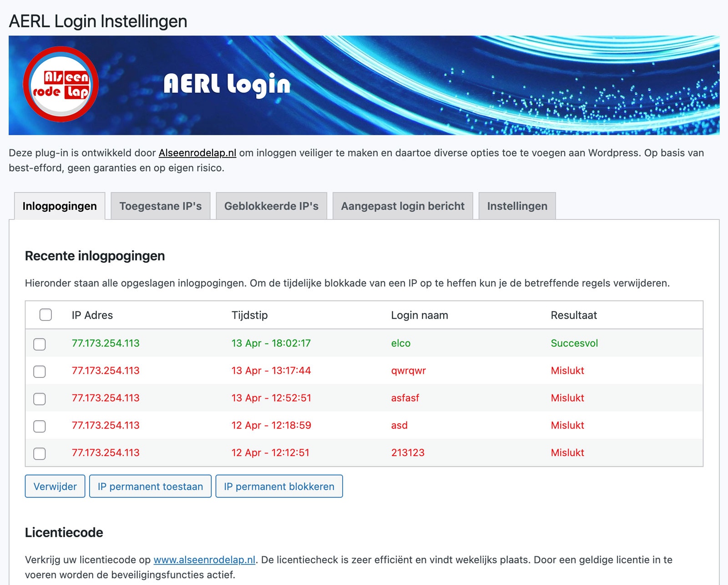Check the box for the successful elco login

[x=40, y=344]
